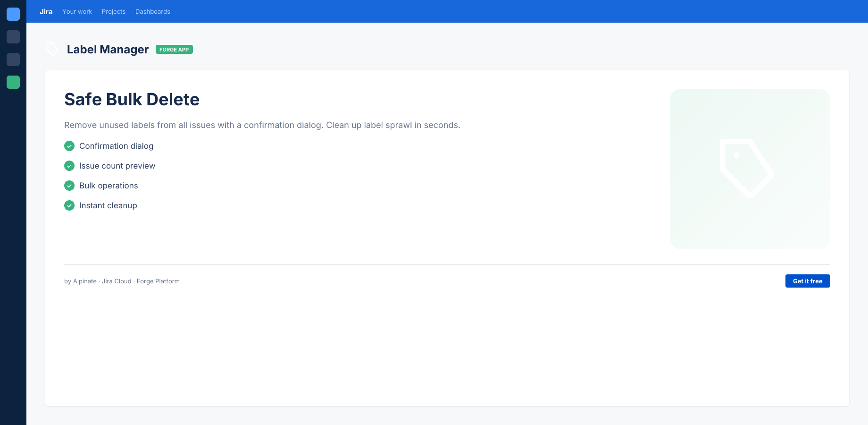Screen dimensions: 868x425
Task: Click the Get it free button
Action: coord(808,281)
